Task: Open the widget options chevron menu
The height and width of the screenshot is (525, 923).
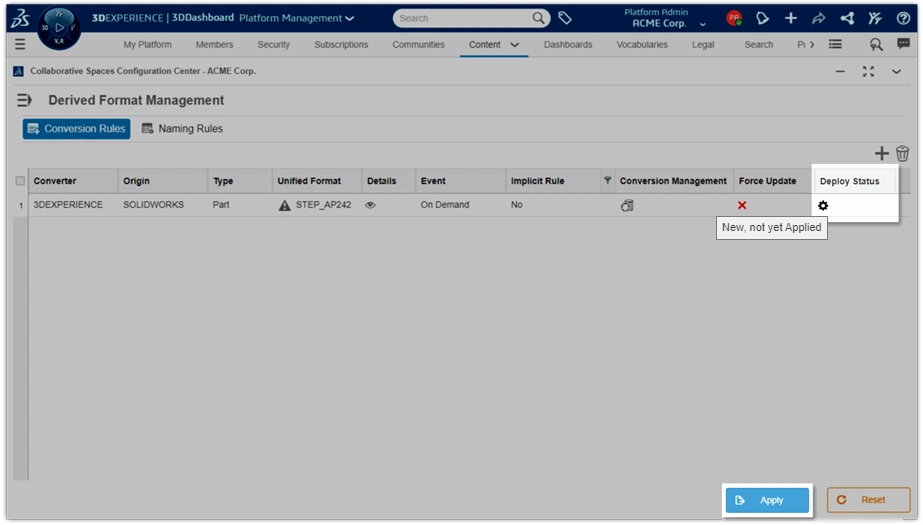Action: [x=896, y=72]
